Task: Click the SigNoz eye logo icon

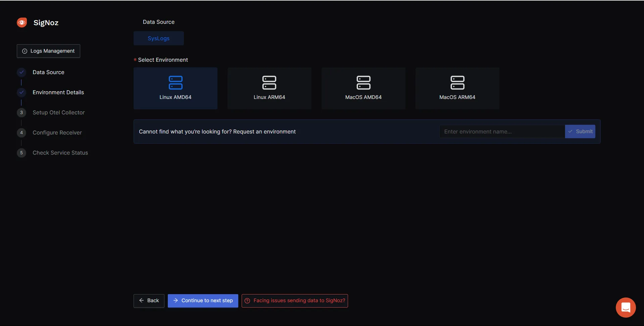Action: 22,22
